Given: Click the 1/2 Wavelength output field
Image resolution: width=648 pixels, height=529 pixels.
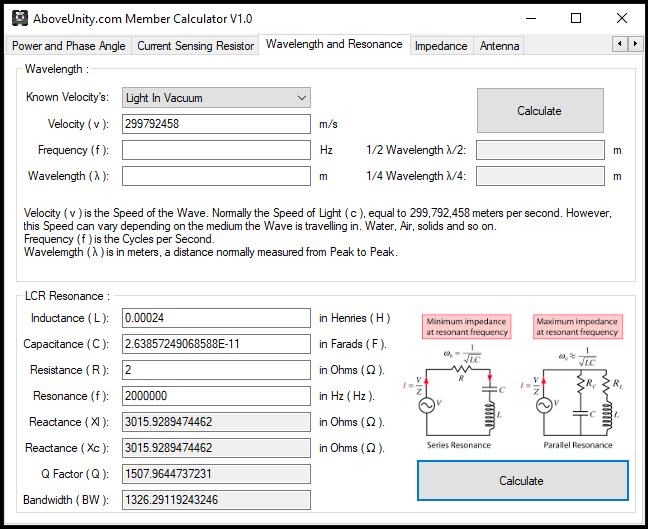Looking at the screenshot, I should coord(540,150).
